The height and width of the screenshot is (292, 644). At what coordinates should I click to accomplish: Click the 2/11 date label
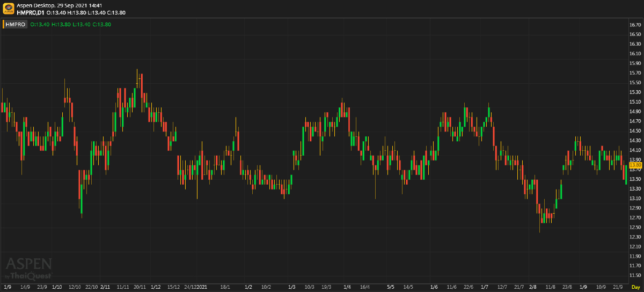coord(105,288)
